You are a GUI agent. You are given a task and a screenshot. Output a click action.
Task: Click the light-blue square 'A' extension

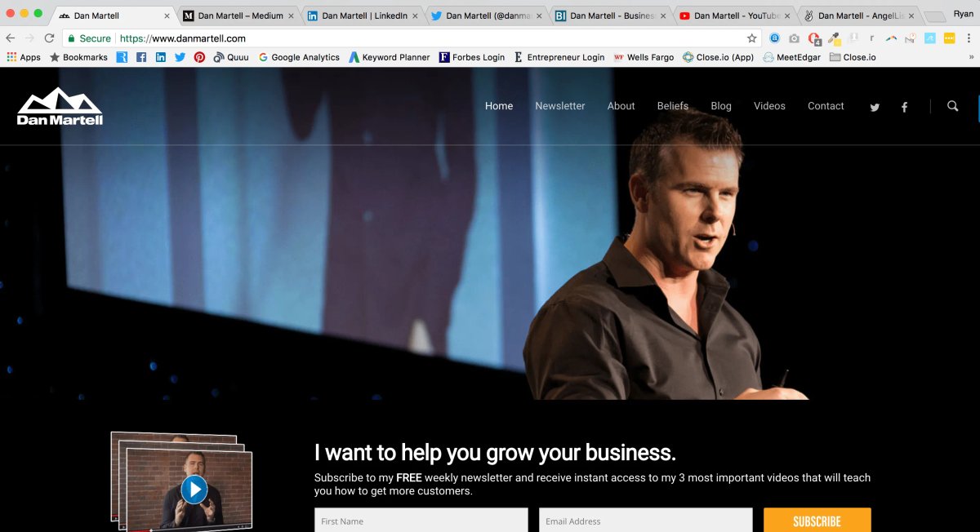[x=929, y=38]
